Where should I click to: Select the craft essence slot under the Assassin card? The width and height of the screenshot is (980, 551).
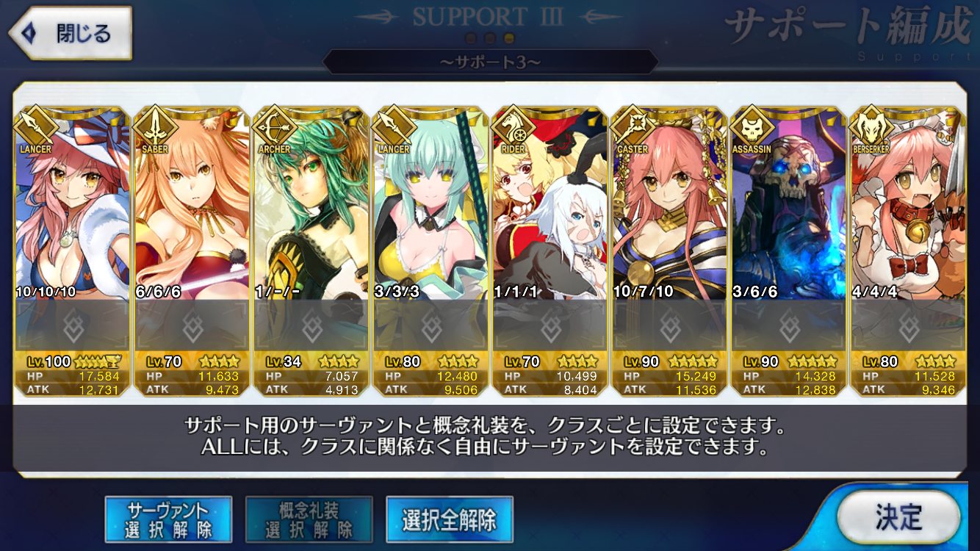(x=789, y=325)
